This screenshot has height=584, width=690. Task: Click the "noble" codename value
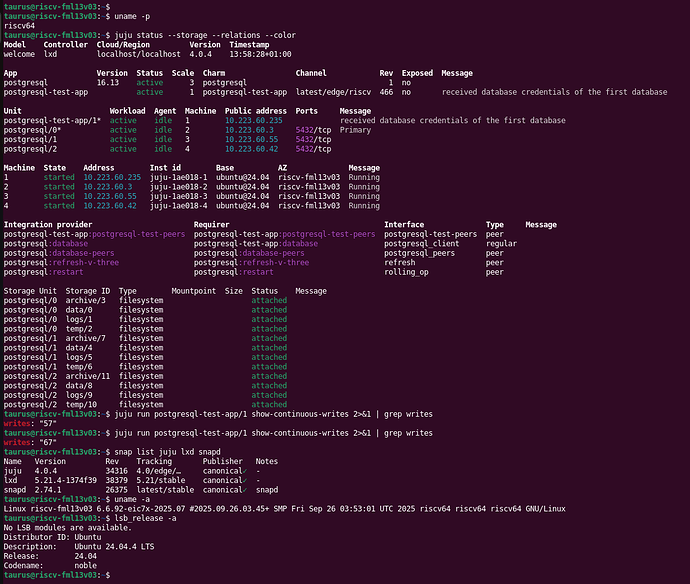85,565
